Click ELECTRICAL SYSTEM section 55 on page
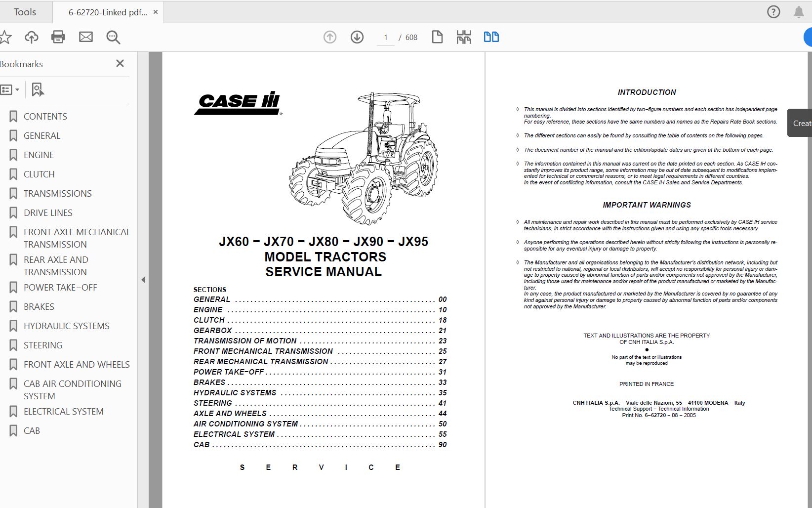812x508 pixels. coord(320,434)
